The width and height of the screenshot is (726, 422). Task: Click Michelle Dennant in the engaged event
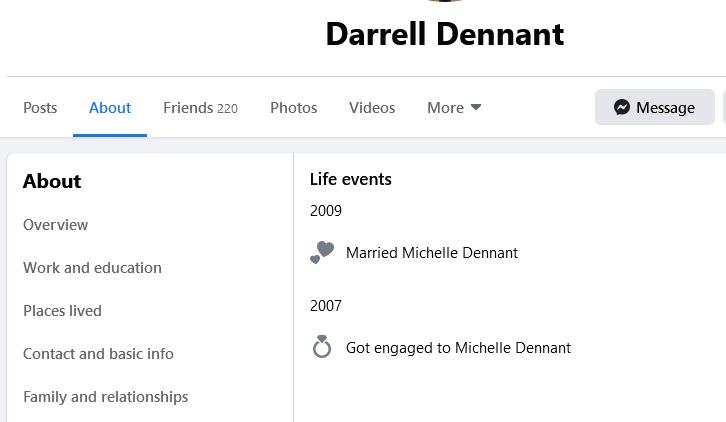coord(513,348)
